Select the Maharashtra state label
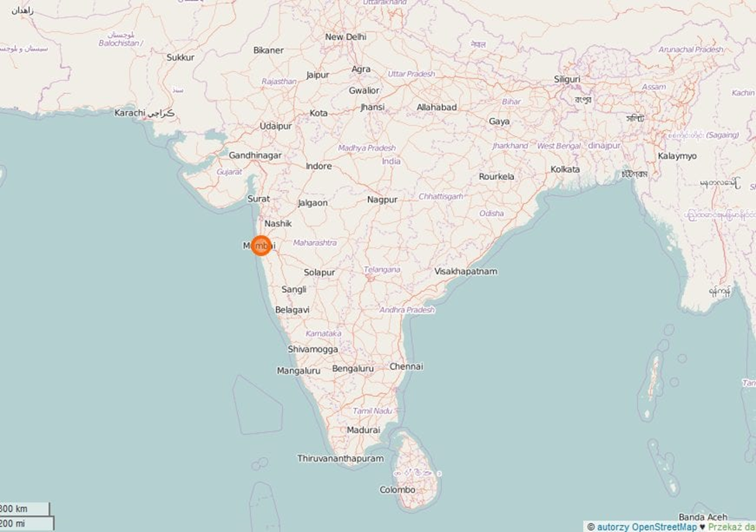This screenshot has width=756, height=532. coord(315,243)
